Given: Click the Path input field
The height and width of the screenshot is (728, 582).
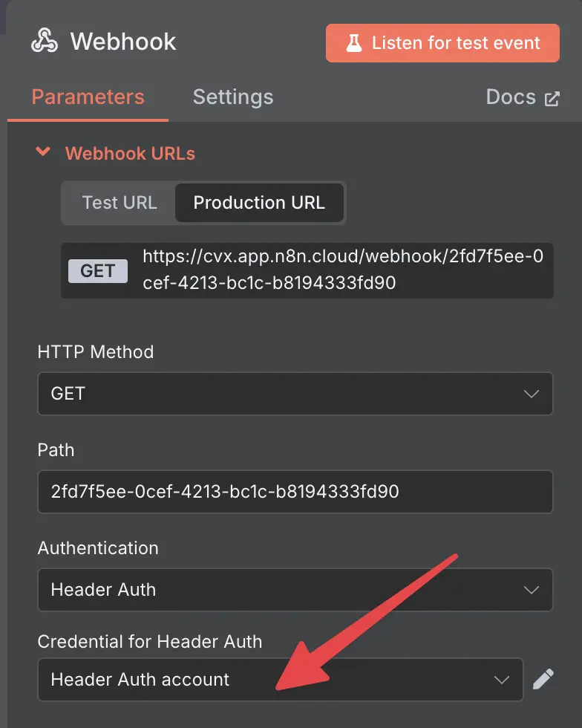Looking at the screenshot, I should (x=295, y=492).
